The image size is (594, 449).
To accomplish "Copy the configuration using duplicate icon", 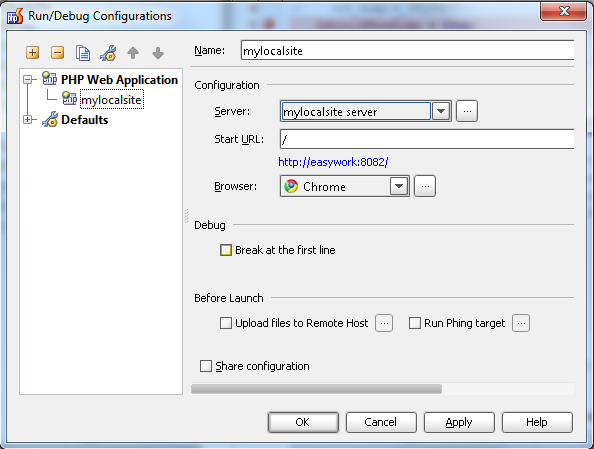I will 83,53.
